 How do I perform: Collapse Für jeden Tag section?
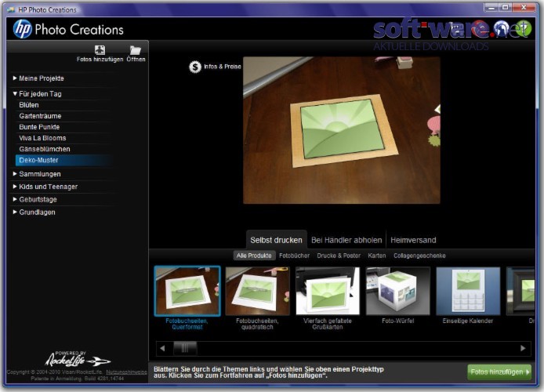[37, 93]
